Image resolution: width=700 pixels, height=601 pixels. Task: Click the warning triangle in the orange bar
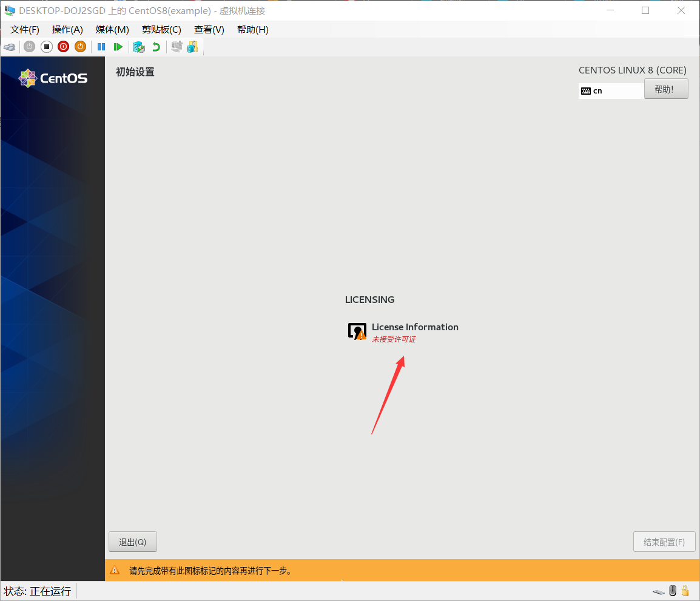coord(115,570)
